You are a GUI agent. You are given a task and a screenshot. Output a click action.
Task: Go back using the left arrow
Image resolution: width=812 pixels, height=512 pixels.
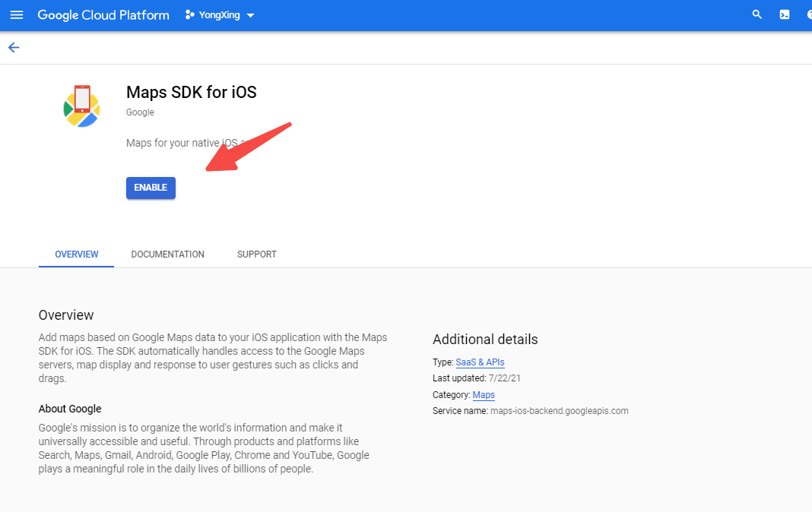(x=14, y=48)
